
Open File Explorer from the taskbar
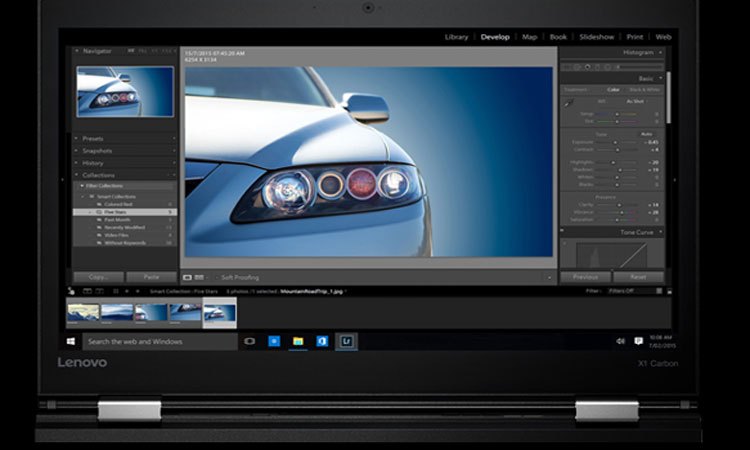click(x=298, y=341)
